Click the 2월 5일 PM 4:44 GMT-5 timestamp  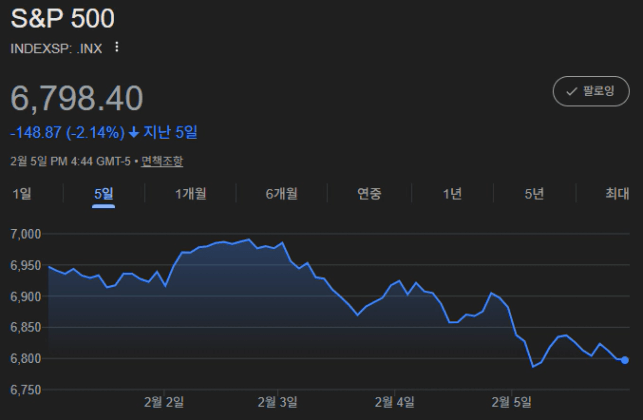(x=70, y=161)
